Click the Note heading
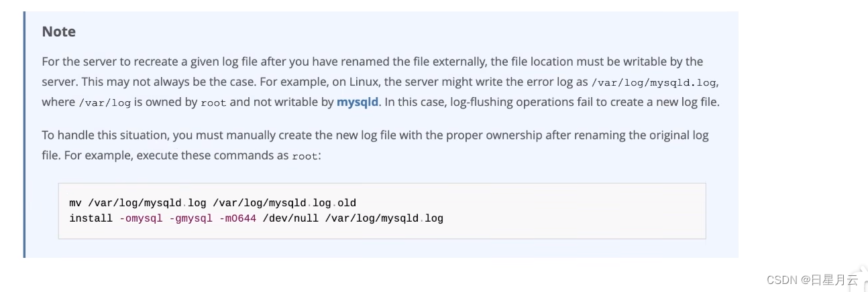Screen dimensions: 868x292 59,31
